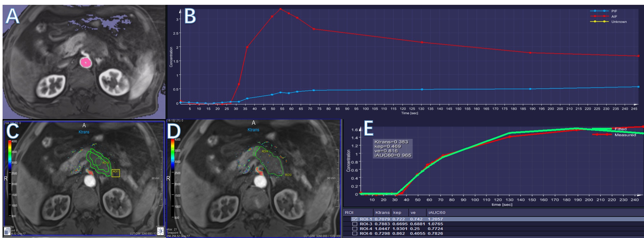Image resolution: width=644 pixels, height=238 pixels.
Task: Click the Unknown legend marker
Action: [x=599, y=22]
